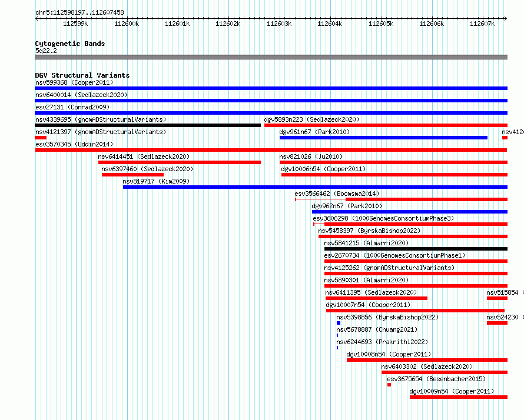Click the 112603k ruler position

[279, 24]
